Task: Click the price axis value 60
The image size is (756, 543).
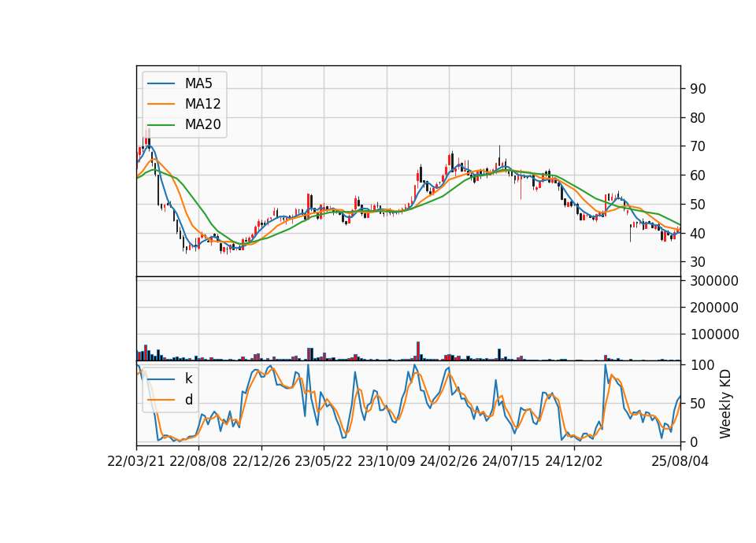Action: (698, 175)
